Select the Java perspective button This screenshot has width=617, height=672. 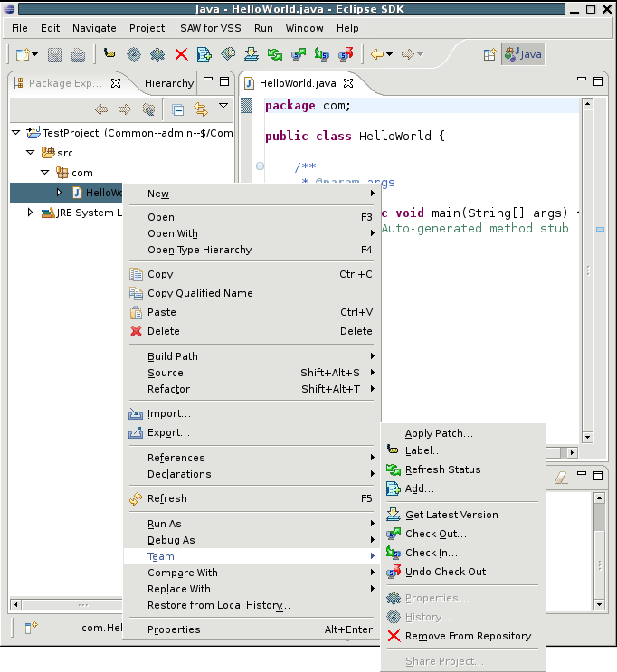(x=523, y=54)
